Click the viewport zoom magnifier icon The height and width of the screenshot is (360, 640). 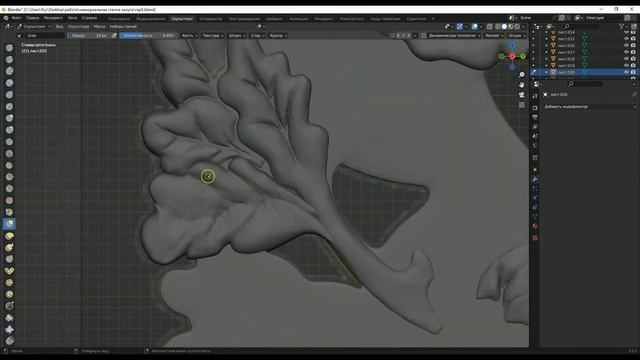pyautogui.click(x=522, y=75)
